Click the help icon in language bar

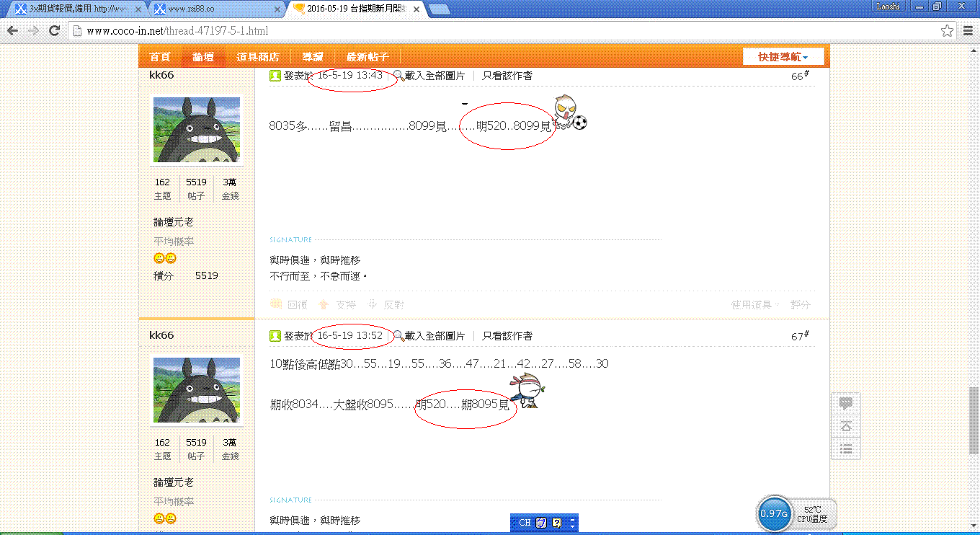[x=556, y=523]
